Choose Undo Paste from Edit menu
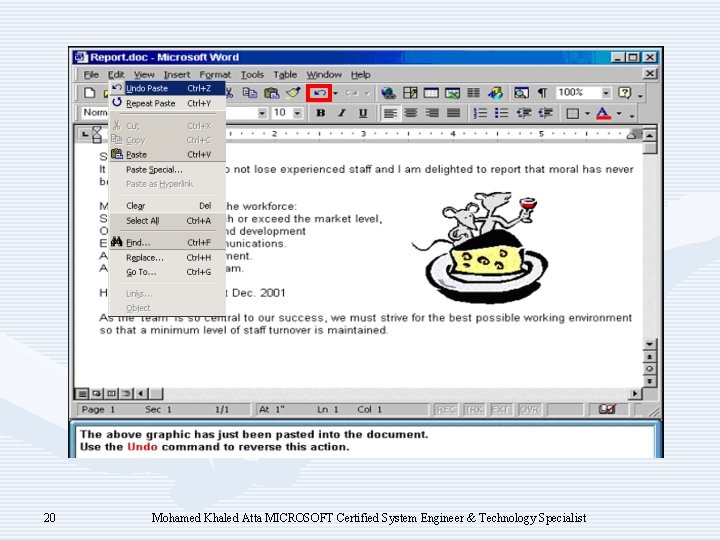This screenshot has width=720, height=540. pos(168,88)
